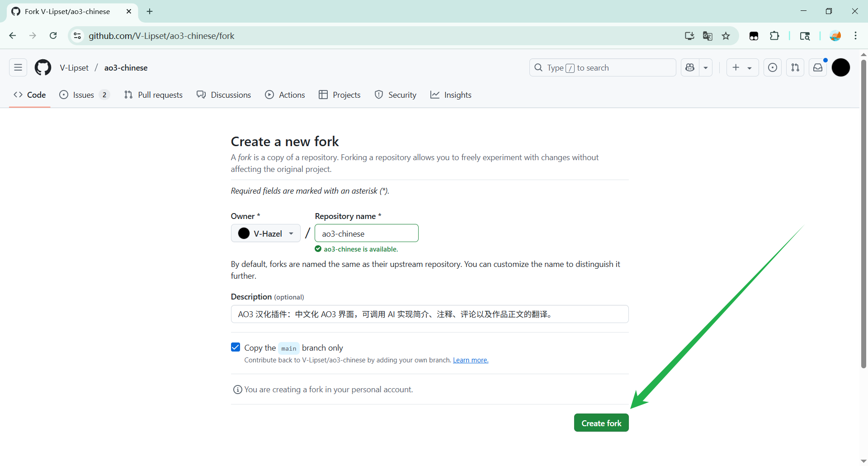Uncheck Copy the main branch only
The width and height of the screenshot is (868, 466).
236,347
